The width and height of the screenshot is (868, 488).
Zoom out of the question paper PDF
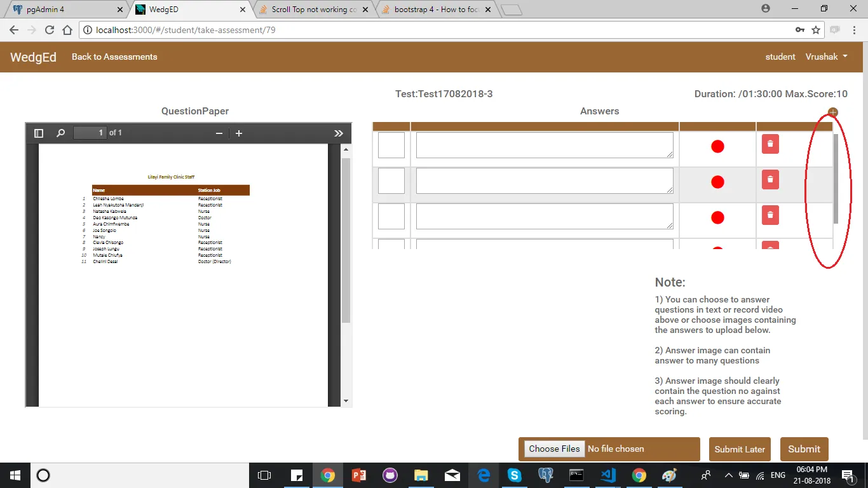click(x=219, y=133)
